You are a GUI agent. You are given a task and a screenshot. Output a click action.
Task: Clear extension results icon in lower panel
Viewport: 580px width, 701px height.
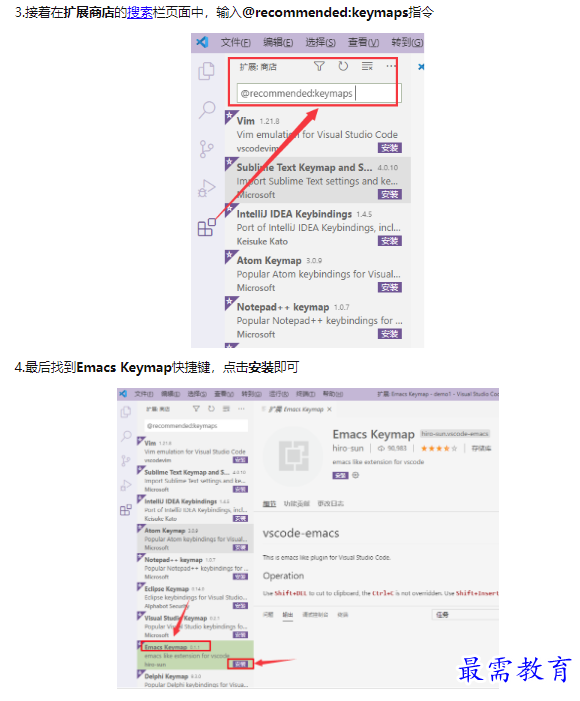click(x=226, y=409)
